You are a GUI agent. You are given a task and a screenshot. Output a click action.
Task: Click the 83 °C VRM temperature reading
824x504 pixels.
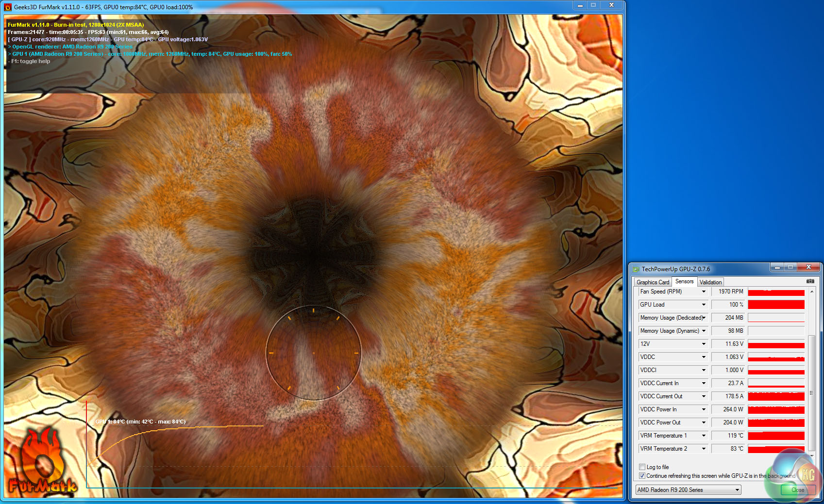728,449
